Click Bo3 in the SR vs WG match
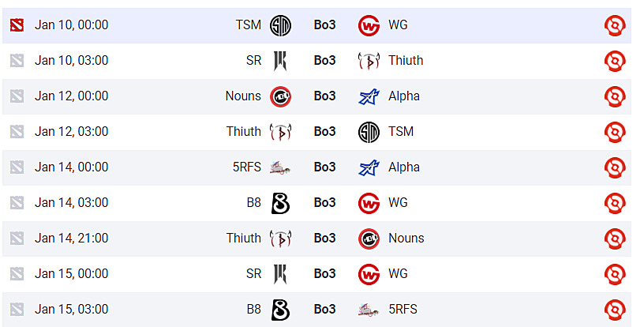 point(324,274)
